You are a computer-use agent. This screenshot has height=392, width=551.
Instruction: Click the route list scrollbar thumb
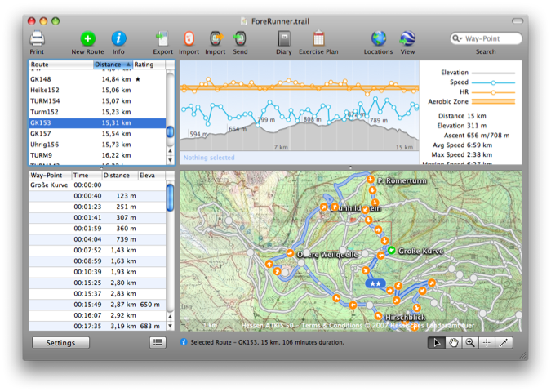click(x=170, y=131)
